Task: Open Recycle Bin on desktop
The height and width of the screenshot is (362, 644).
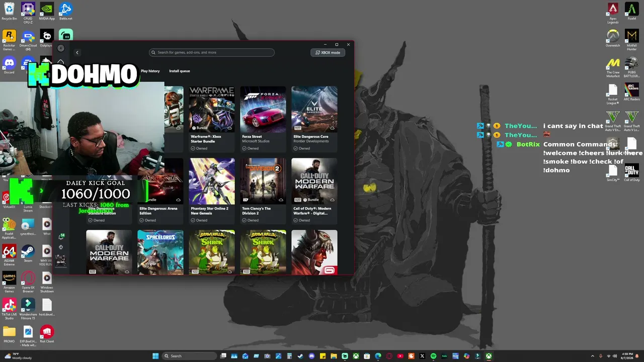Action: tap(9, 11)
